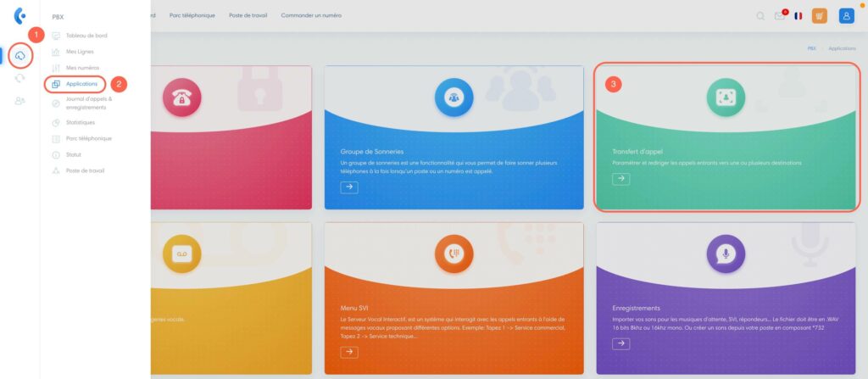Click arrow button under Groupe de Sonneries
This screenshot has width=868, height=379.
click(x=349, y=187)
